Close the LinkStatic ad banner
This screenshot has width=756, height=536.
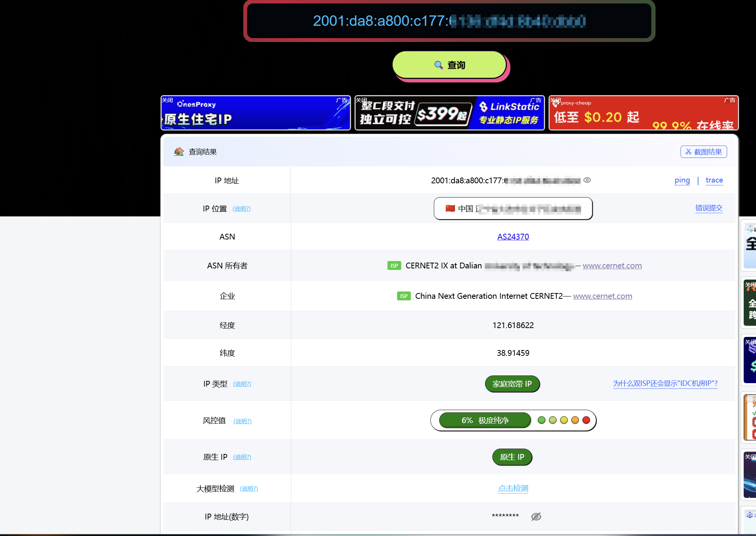(x=361, y=100)
